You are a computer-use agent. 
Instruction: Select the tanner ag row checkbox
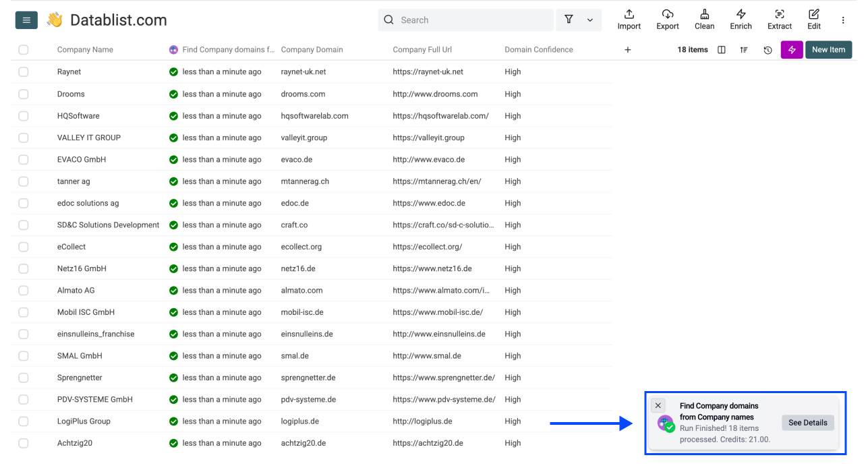pyautogui.click(x=24, y=181)
